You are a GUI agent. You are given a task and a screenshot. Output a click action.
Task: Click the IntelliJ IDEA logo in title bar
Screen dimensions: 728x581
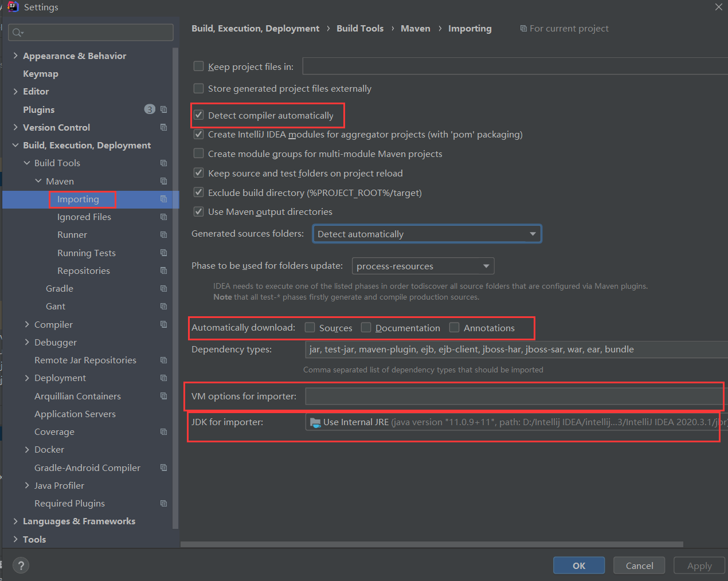tap(13, 7)
